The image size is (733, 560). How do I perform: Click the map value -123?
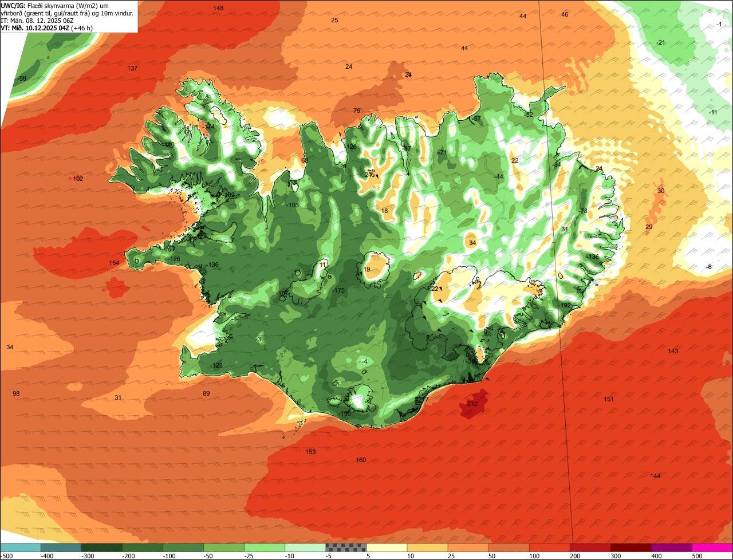(x=216, y=365)
